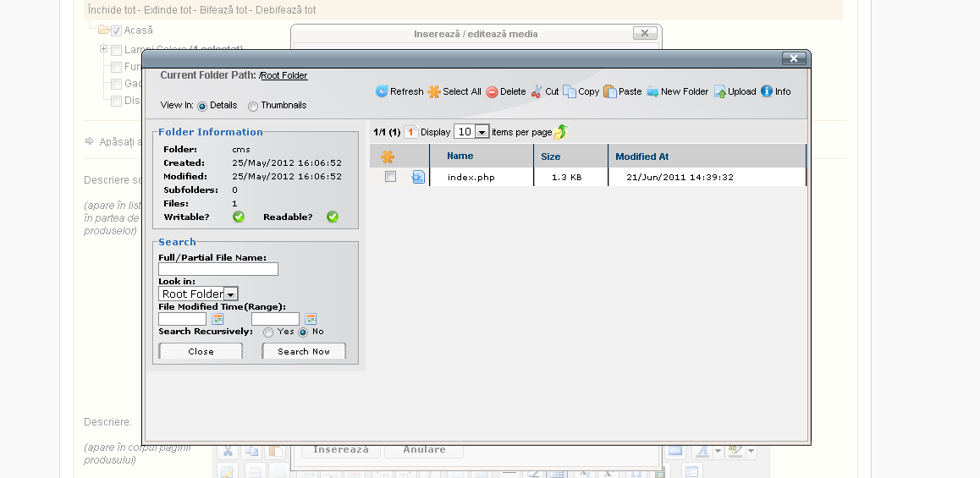Click the Anulare button behind dialog
Image resolution: width=980 pixels, height=478 pixels.
click(424, 450)
